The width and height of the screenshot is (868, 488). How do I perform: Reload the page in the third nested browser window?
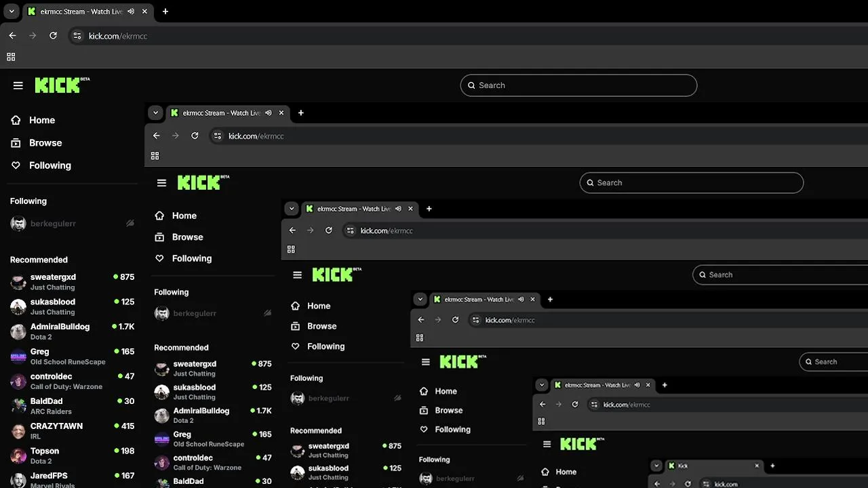click(x=329, y=230)
